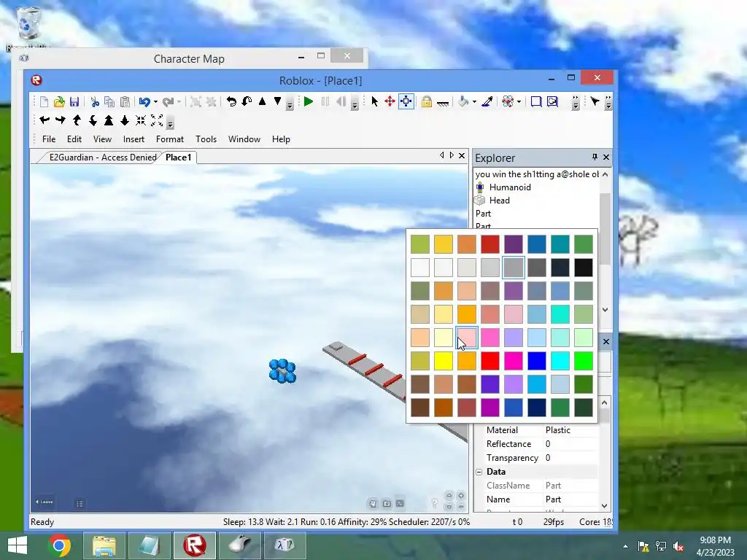The image size is (747, 560).
Task: Select the paint bucket Fill tool
Action: [462, 101]
